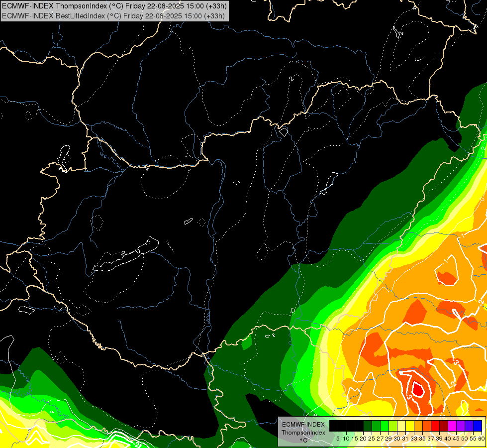This screenshot has width=487, height=448.
Task: Select the blue 55–60 legend swatch
Action: (x=478, y=426)
